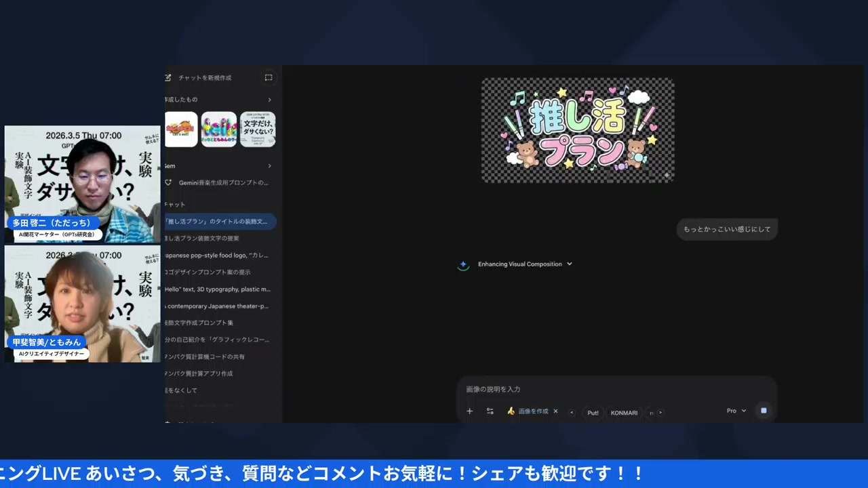Click the new chat compose icon
868x488 pixels.
tap(167, 78)
